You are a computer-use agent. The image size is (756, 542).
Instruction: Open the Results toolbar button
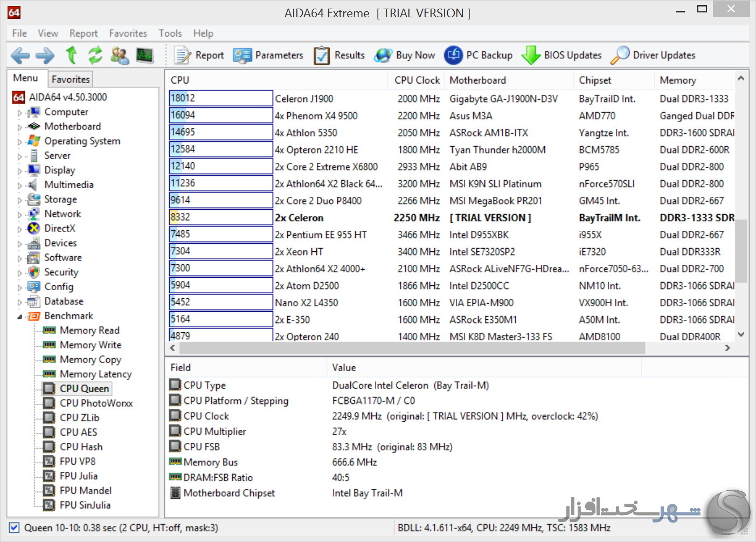point(339,55)
